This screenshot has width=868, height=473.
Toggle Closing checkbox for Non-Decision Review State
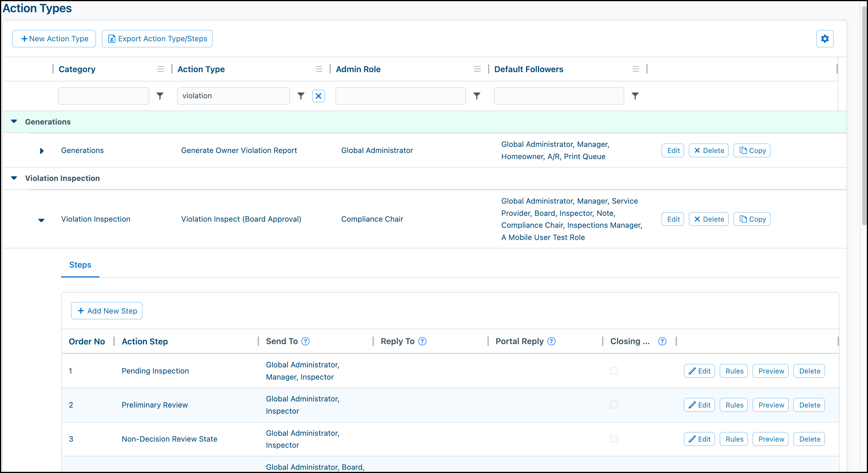pos(614,439)
